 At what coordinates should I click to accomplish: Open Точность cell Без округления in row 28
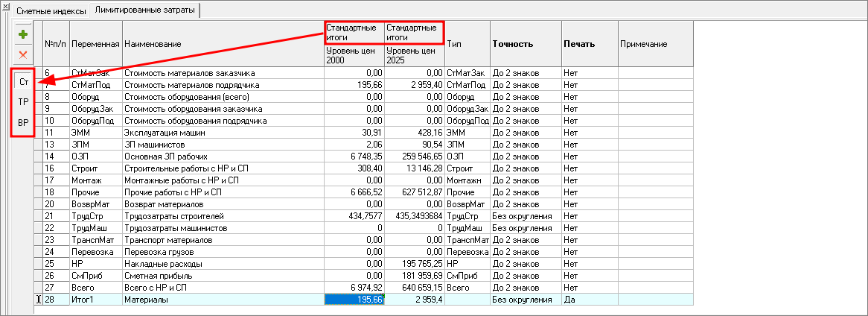(525, 299)
